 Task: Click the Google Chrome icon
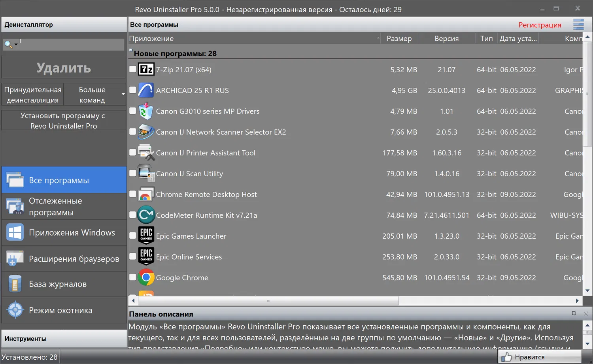[x=146, y=277]
